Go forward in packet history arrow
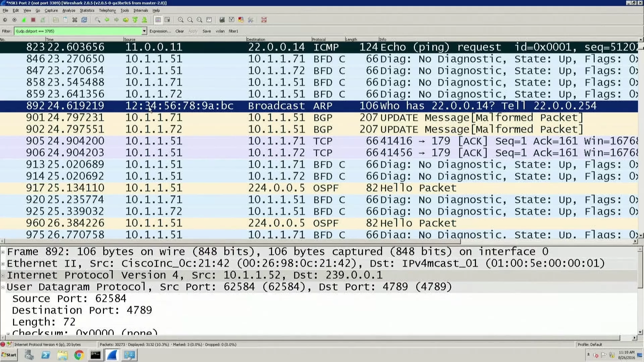The height and width of the screenshot is (362, 644). 116,20
